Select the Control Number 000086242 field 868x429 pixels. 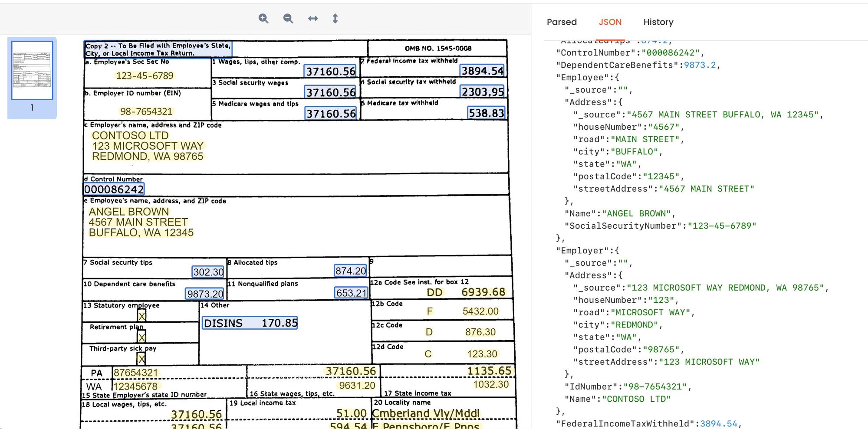click(x=114, y=189)
